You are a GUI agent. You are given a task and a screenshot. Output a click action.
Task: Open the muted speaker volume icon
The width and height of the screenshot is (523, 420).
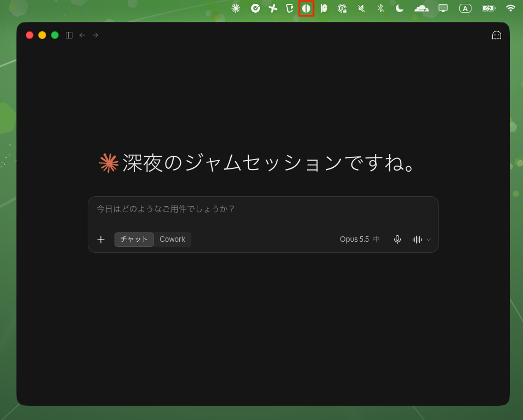(x=361, y=8)
